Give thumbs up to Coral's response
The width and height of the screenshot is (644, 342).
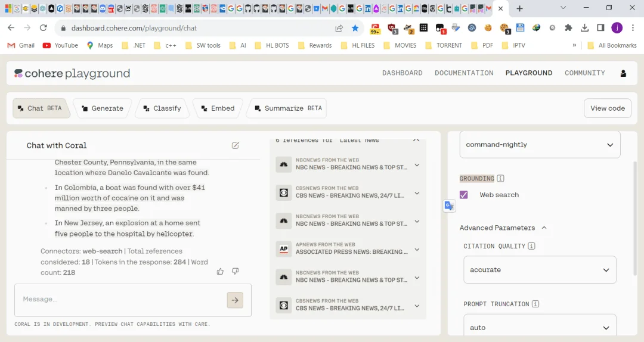pyautogui.click(x=220, y=271)
